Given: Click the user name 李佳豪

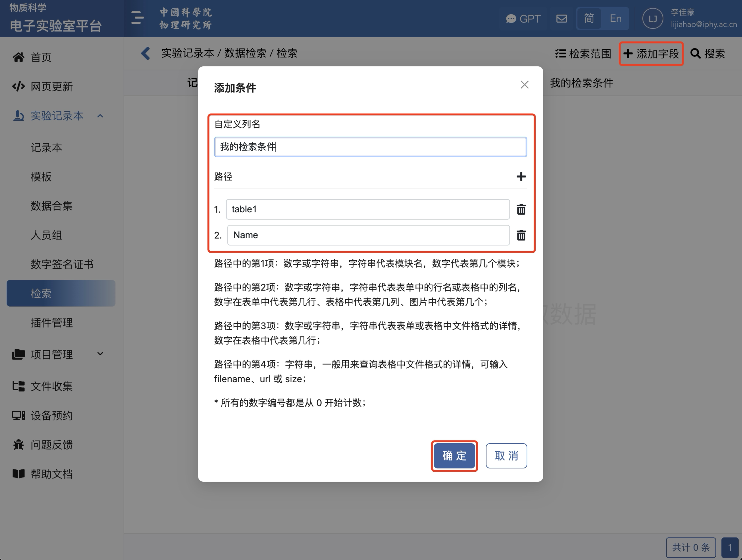Looking at the screenshot, I should 682,12.
